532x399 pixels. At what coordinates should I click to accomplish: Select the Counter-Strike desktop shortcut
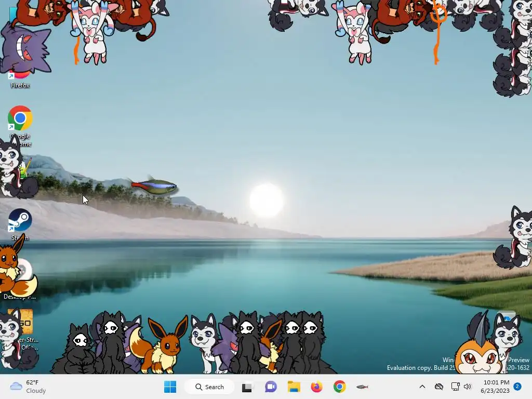coord(20,329)
